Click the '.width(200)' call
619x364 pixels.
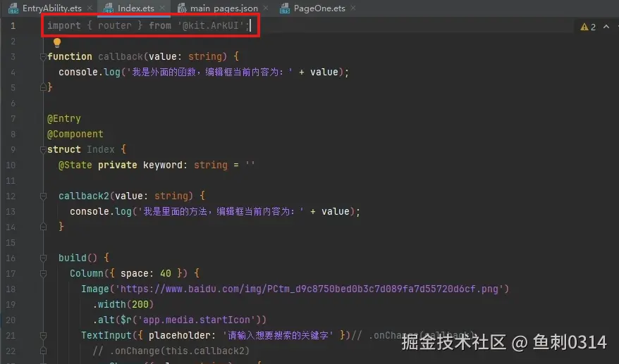123,304
